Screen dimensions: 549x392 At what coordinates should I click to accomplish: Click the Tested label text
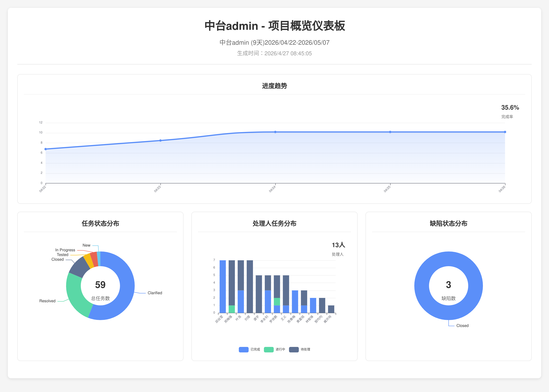[63, 255]
